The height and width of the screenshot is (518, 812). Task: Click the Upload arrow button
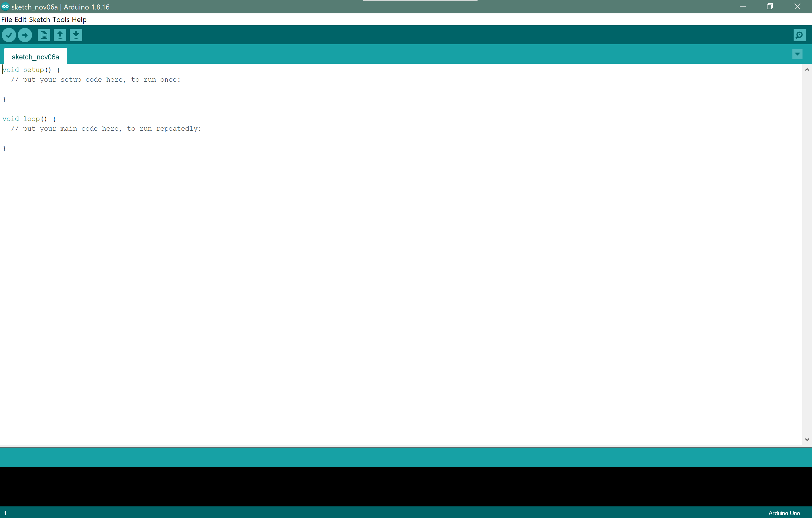coord(25,35)
